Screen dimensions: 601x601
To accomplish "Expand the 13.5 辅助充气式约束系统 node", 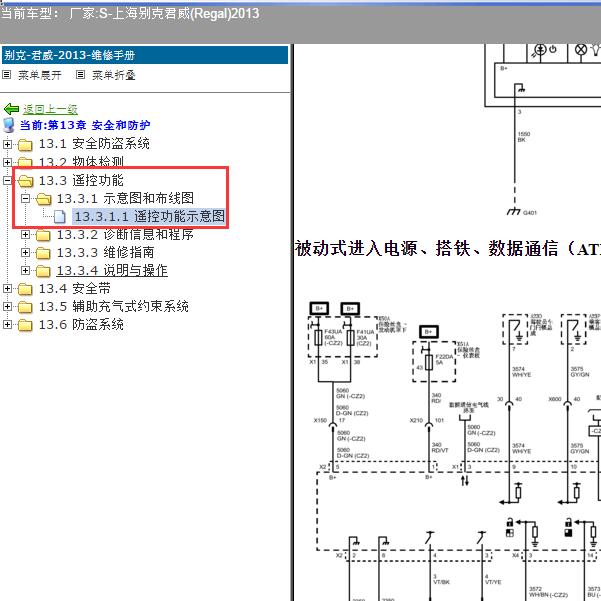I will click(7, 306).
